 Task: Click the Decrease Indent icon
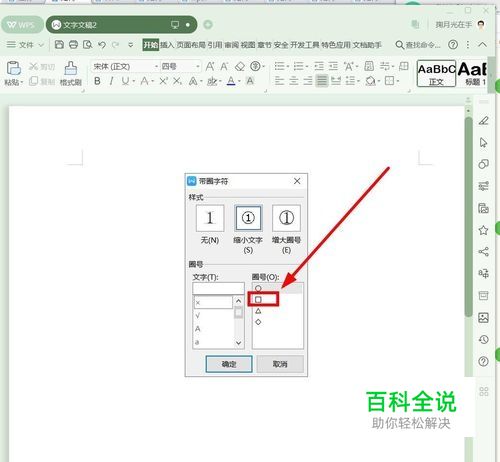tap(319, 66)
